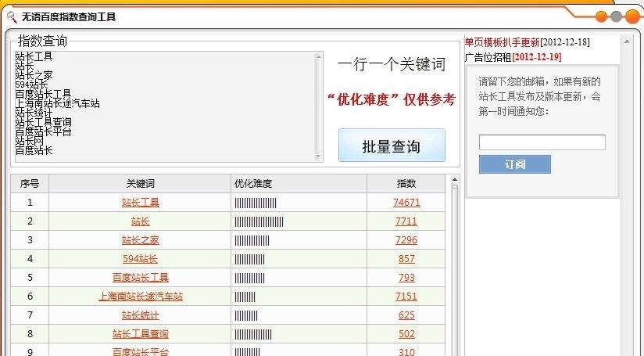Click index value 857
The height and width of the screenshot is (356, 644).
tap(406, 258)
